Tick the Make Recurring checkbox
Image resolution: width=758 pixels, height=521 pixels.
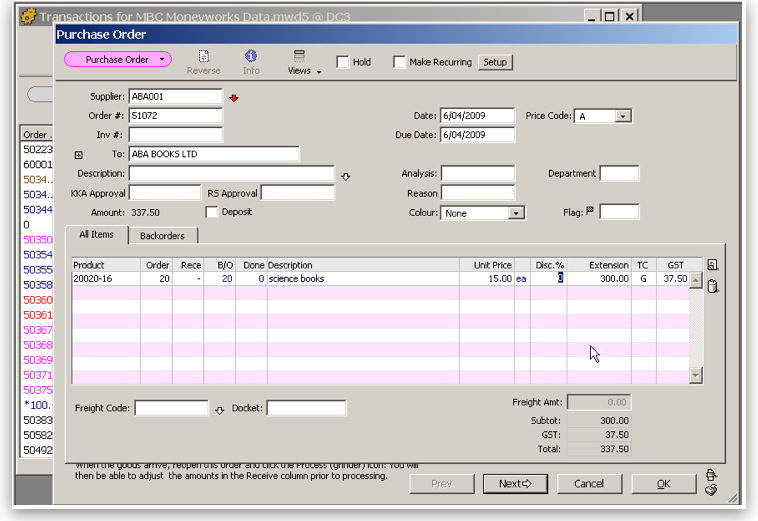tap(399, 62)
